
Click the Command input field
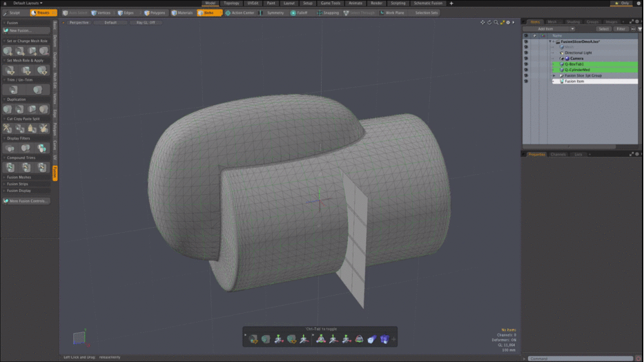(580, 358)
